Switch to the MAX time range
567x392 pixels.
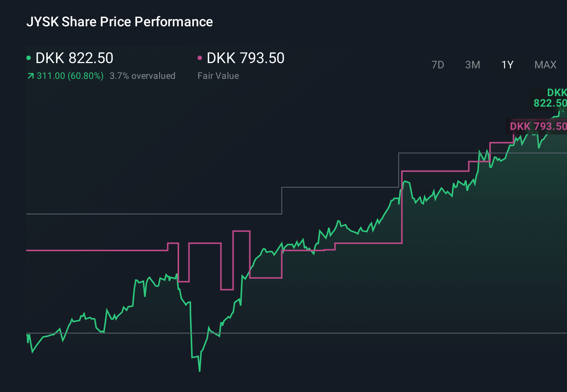(545, 65)
